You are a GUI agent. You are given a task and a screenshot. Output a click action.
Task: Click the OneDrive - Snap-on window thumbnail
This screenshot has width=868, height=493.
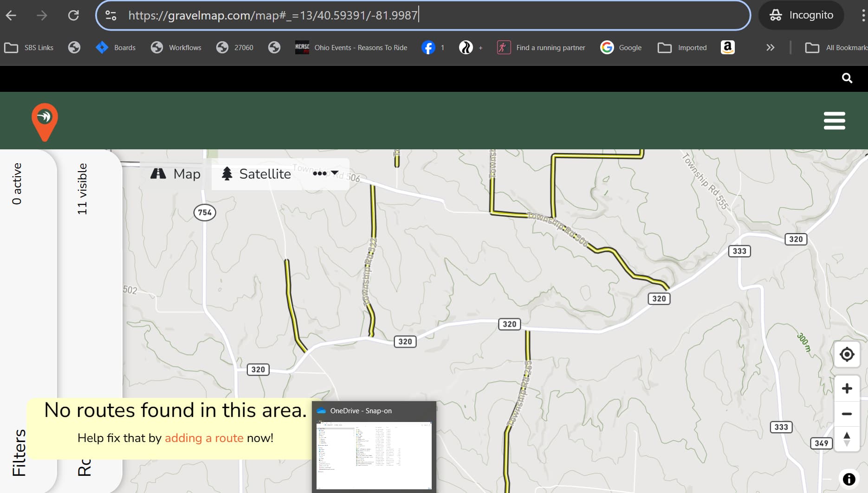point(374,455)
